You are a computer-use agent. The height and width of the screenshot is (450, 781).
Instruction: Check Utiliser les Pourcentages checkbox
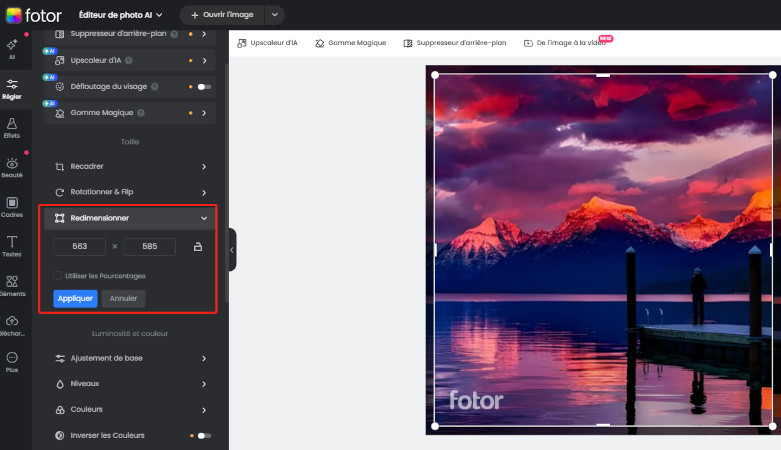click(58, 276)
